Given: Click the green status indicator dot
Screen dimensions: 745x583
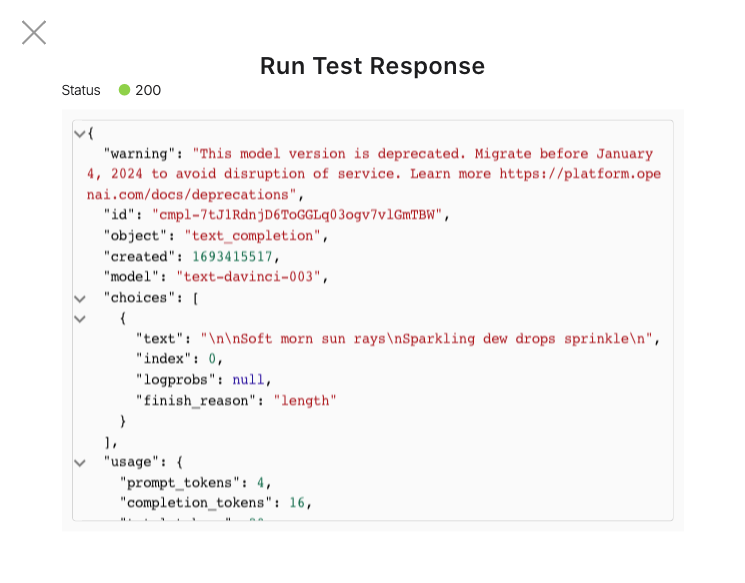Looking at the screenshot, I should click(x=124, y=90).
